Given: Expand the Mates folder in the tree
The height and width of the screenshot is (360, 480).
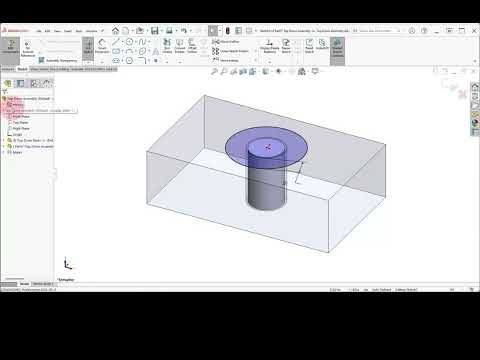Looking at the screenshot, I should point(4,152).
